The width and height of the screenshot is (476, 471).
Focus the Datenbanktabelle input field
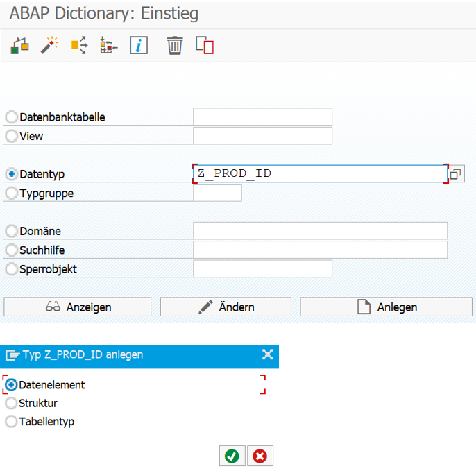262,117
